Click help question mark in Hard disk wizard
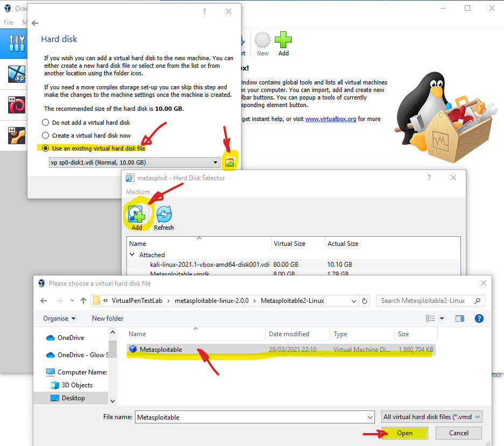Image resolution: width=504 pixels, height=446 pixels. [x=204, y=12]
